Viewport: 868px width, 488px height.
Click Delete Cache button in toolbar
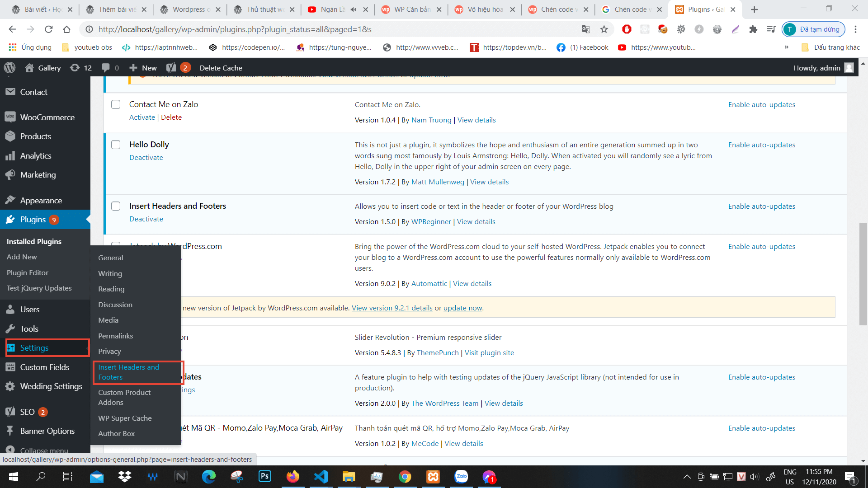(220, 67)
